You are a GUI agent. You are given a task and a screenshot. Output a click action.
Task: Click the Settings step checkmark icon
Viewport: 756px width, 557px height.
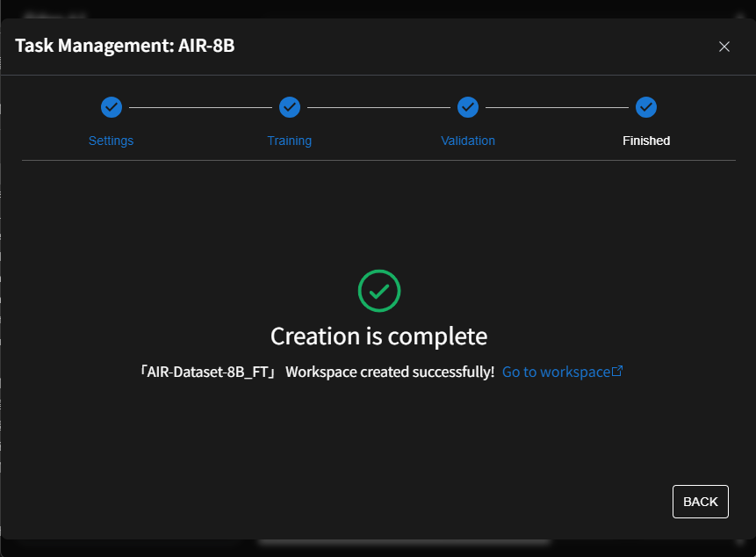(x=112, y=107)
